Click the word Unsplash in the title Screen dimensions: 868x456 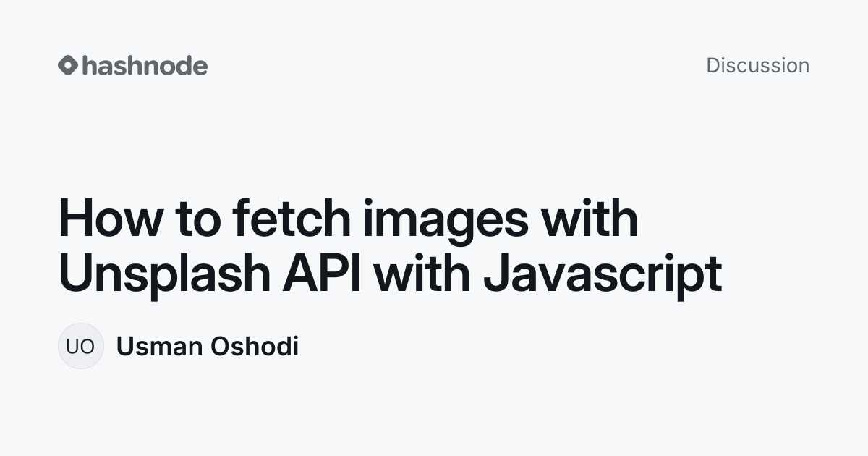[x=163, y=274]
